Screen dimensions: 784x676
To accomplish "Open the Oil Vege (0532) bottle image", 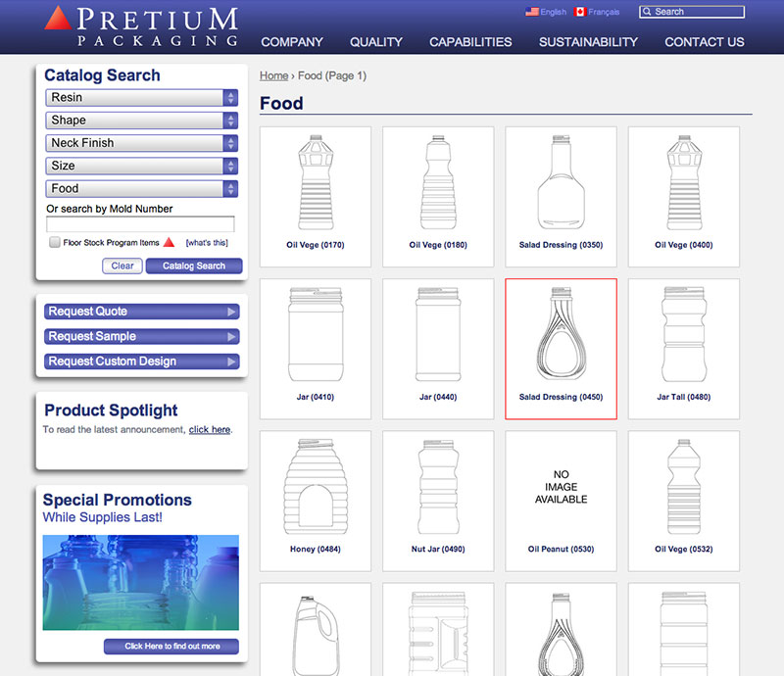I will coord(684,487).
